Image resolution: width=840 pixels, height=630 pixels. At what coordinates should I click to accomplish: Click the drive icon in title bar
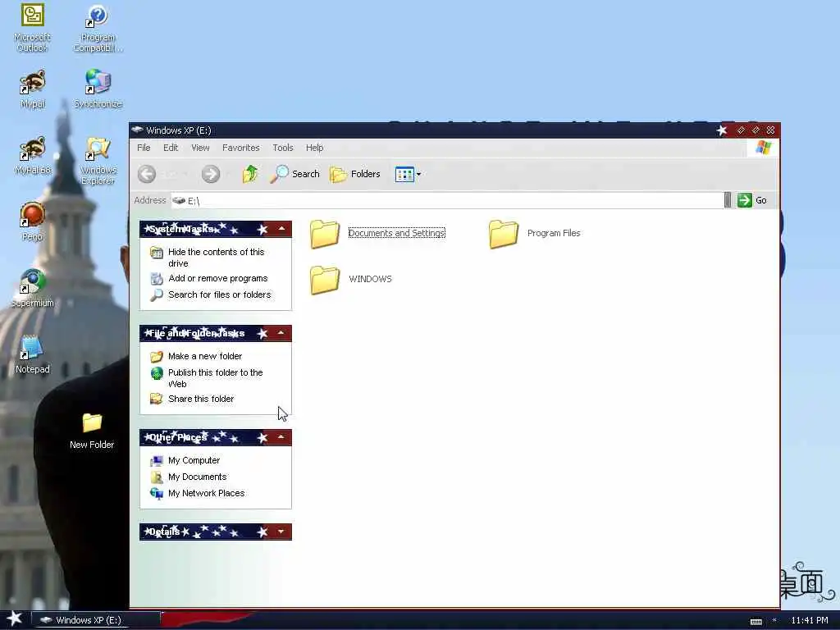coord(137,130)
